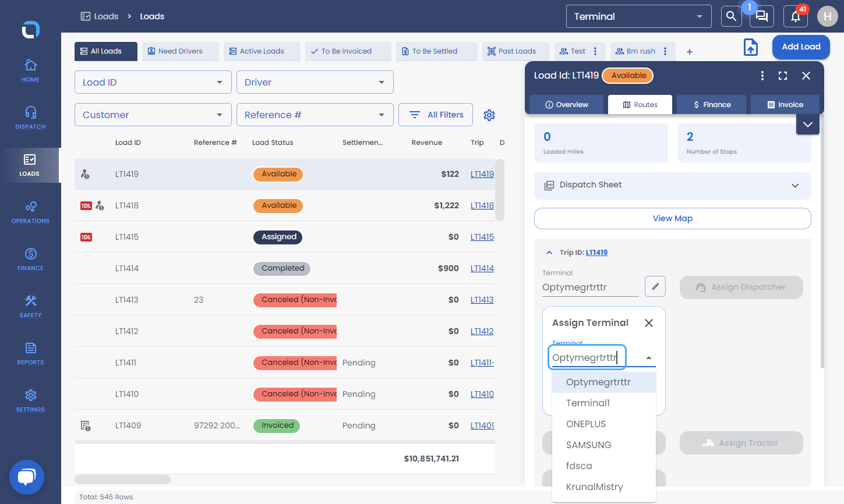This screenshot has height=504, width=844.
Task: Open the Load ID filter dropdown
Action: [x=153, y=82]
